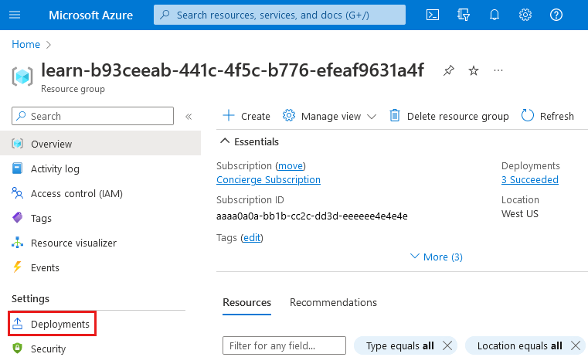Viewport: 588px width, 364px height.
Task: Click the purple Tags icon
Action: [17, 218]
